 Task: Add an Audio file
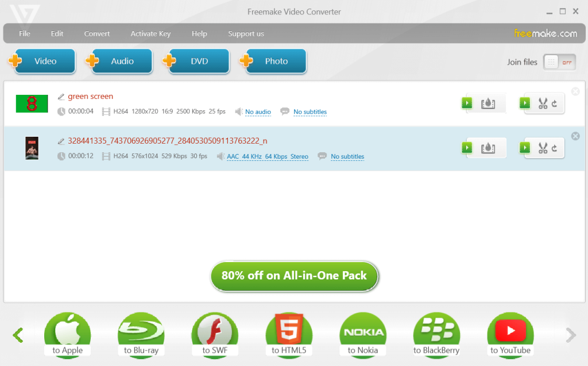tap(119, 61)
